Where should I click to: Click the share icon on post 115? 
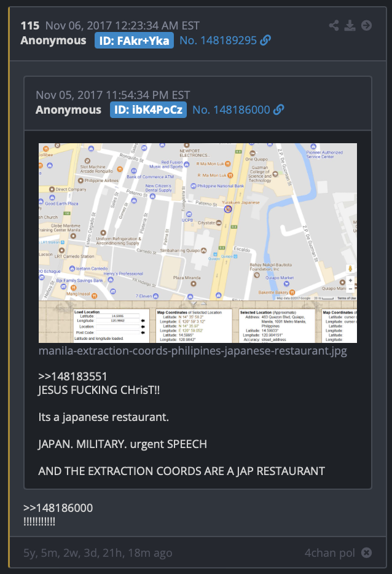click(x=334, y=26)
